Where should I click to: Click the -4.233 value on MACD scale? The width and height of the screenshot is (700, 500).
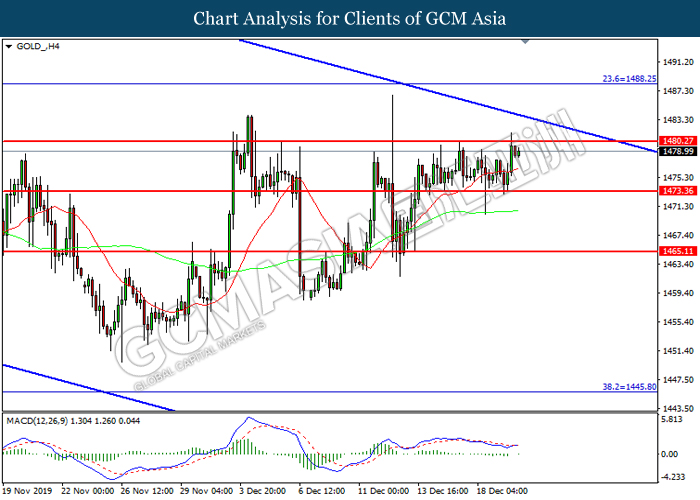tap(674, 476)
